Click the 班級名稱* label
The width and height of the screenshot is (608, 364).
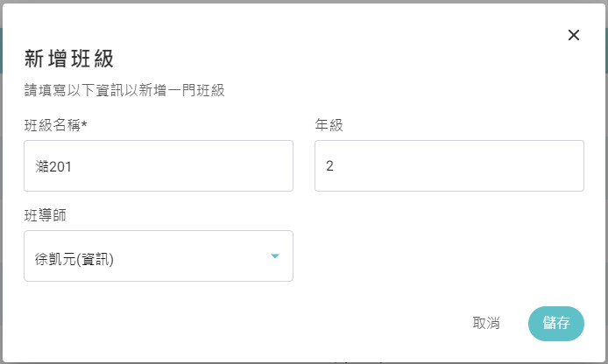pos(56,125)
